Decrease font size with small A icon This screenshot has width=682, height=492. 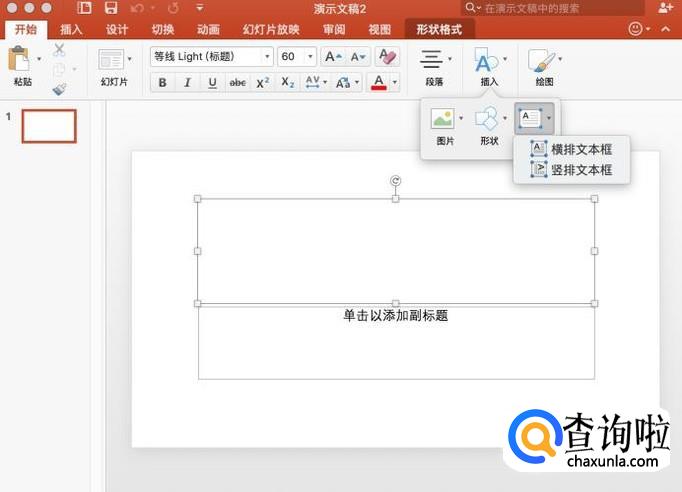click(358, 57)
